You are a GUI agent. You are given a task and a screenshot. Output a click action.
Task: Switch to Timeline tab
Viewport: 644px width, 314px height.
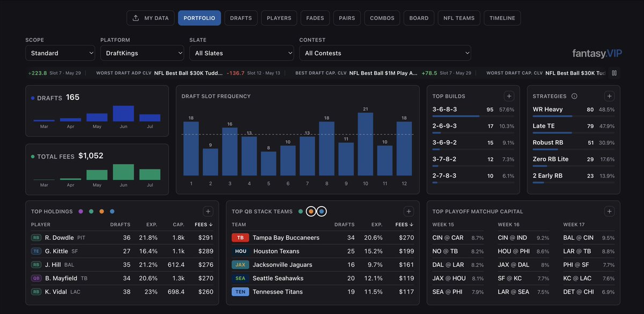click(502, 18)
